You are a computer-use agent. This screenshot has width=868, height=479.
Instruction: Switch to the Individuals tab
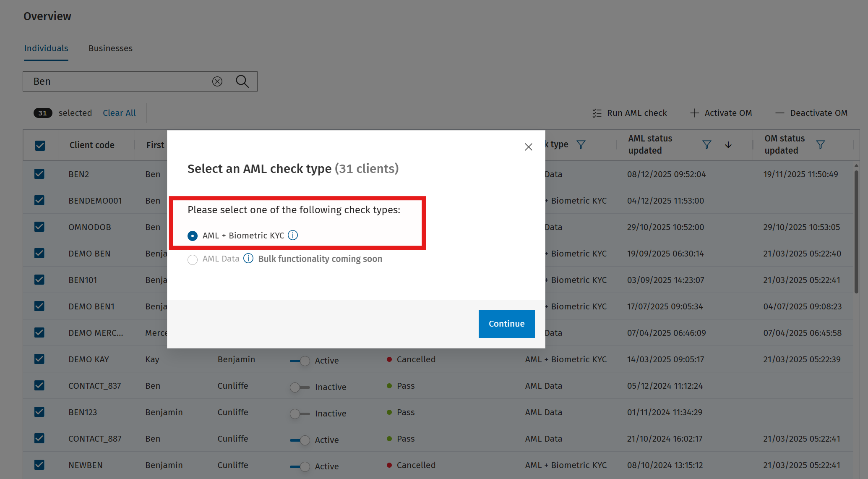click(x=46, y=48)
